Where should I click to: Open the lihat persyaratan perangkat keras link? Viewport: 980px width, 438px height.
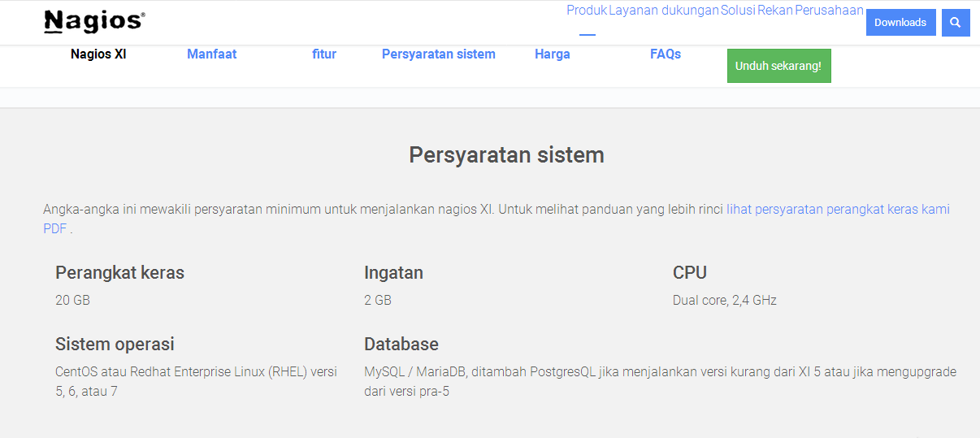[837, 210]
